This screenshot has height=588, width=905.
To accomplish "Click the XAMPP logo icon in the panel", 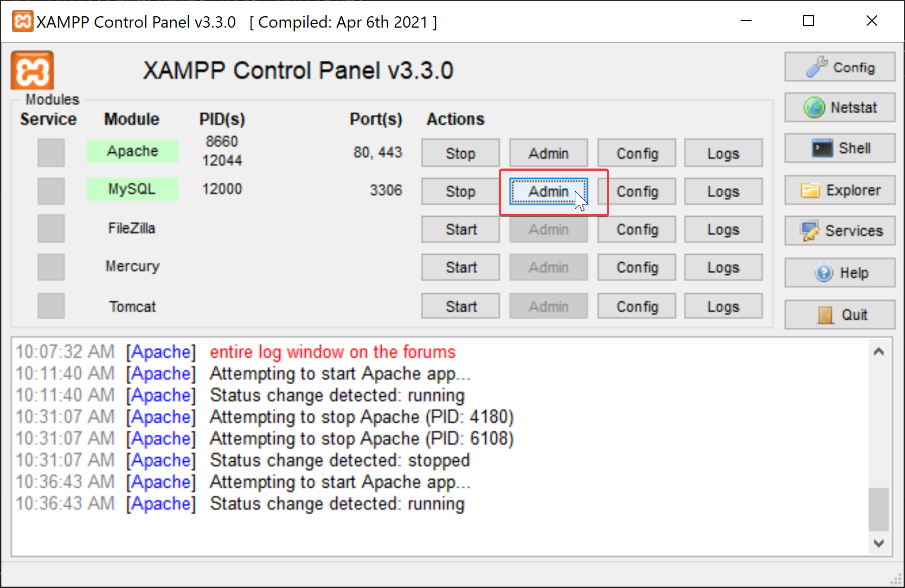I will pos(33,70).
